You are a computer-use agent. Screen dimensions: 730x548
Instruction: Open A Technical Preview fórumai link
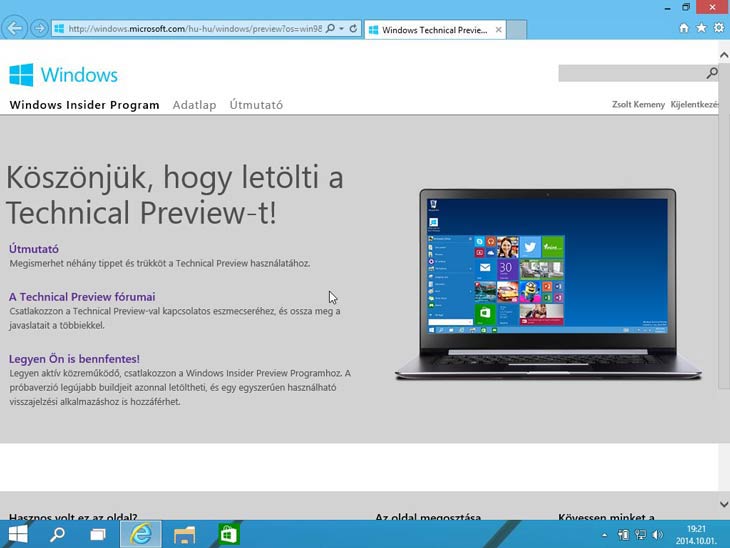82,297
